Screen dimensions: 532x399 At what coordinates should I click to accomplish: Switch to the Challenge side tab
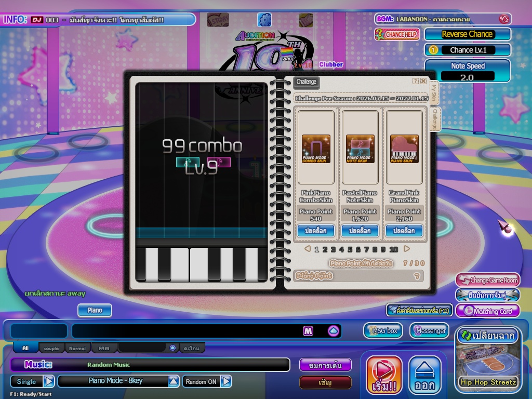435,119
